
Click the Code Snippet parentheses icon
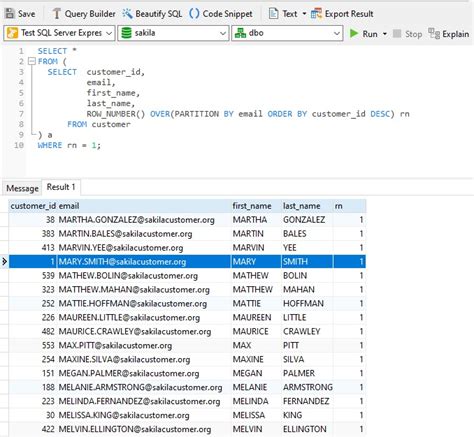(194, 14)
